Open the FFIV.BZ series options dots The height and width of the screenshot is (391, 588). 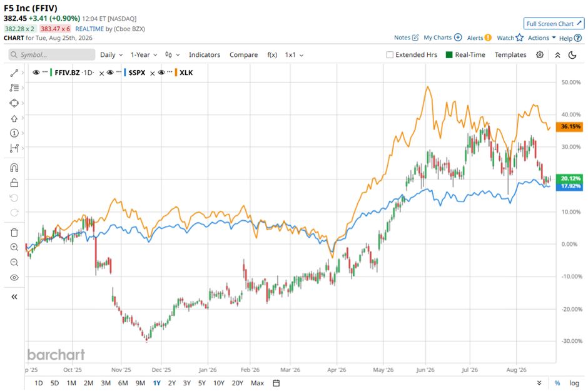coord(45,71)
